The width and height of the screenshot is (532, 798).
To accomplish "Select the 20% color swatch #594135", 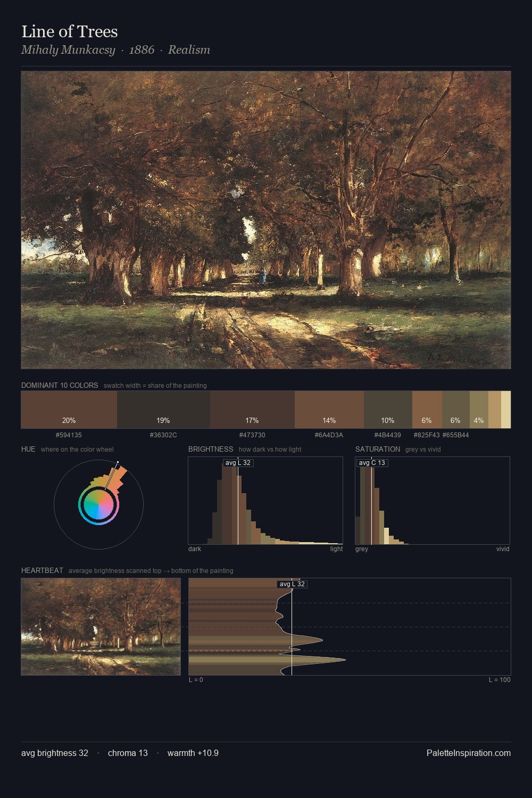I will tap(69, 410).
